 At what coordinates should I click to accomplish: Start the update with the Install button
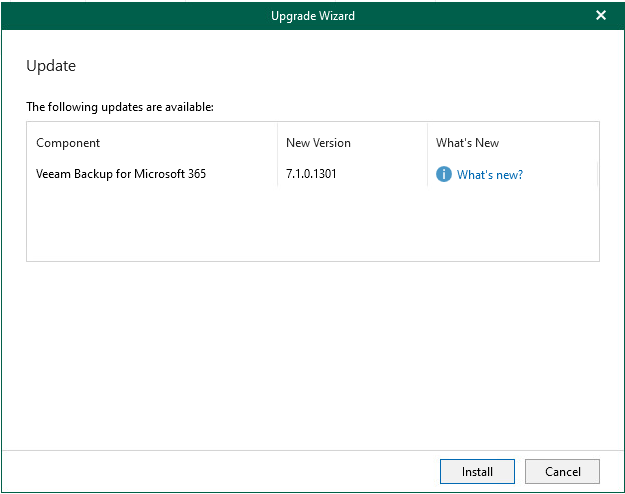pyautogui.click(x=477, y=471)
